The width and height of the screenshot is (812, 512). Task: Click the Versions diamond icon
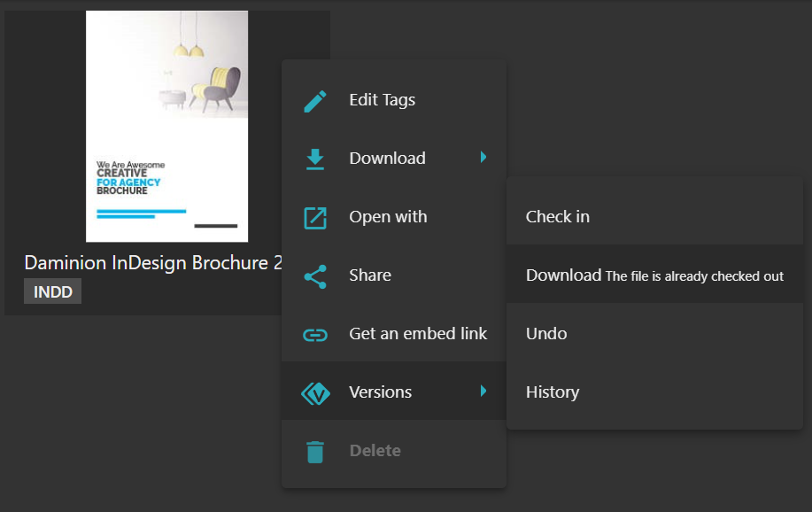pyautogui.click(x=315, y=393)
